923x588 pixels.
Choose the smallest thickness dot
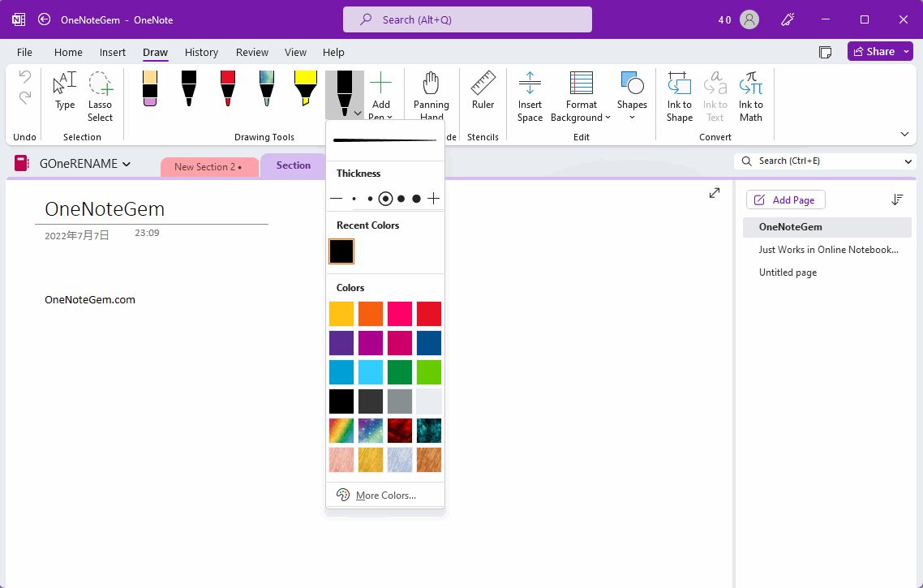(x=354, y=199)
